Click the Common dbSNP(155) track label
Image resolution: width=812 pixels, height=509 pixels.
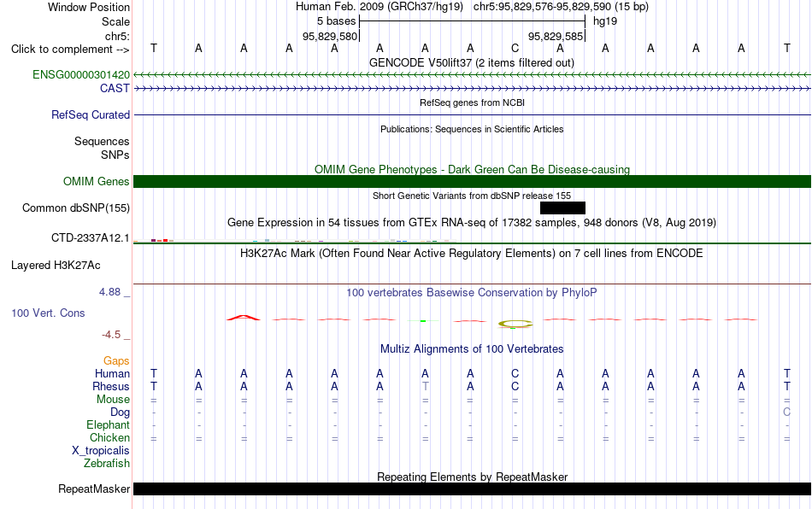(76, 208)
